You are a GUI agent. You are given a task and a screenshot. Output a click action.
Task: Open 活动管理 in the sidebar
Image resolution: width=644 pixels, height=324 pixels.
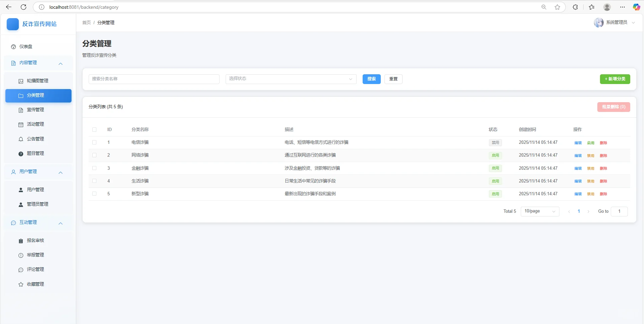tap(35, 124)
